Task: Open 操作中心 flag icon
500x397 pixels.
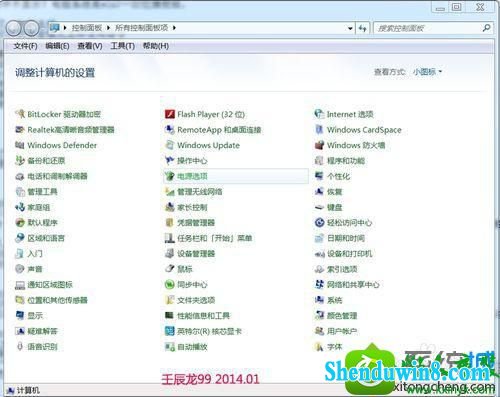Action: [170, 160]
